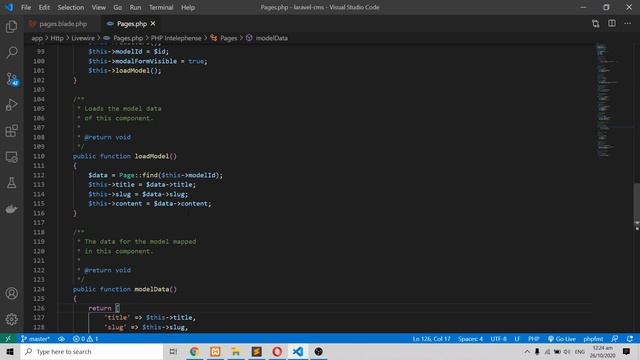Open the Terminal menu
Viewport: 640px width, 360px height.
point(161,7)
